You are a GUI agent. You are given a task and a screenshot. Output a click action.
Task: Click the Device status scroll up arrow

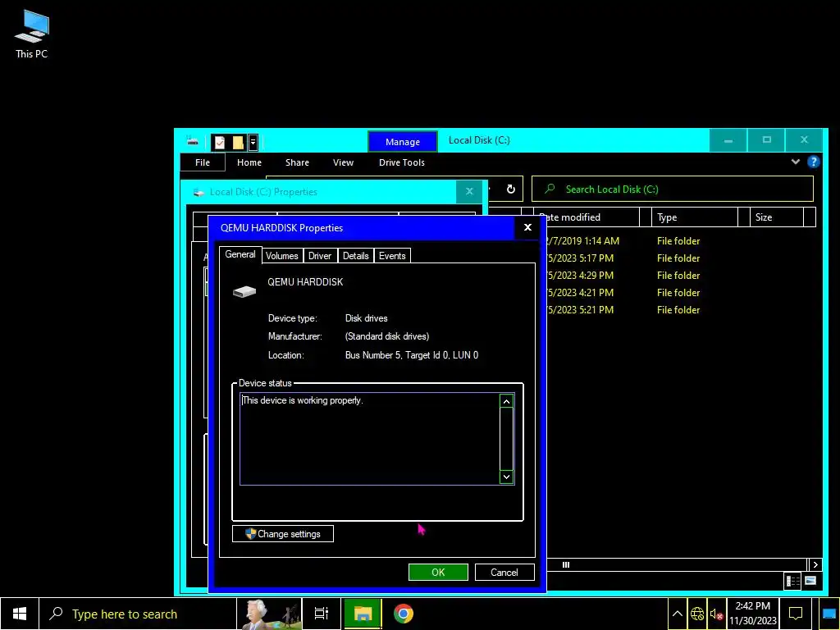[506, 401]
